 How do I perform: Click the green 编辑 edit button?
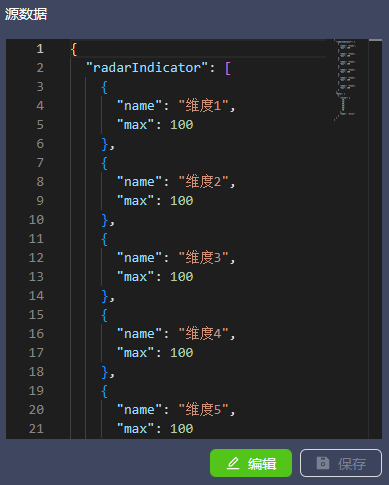[251, 463]
